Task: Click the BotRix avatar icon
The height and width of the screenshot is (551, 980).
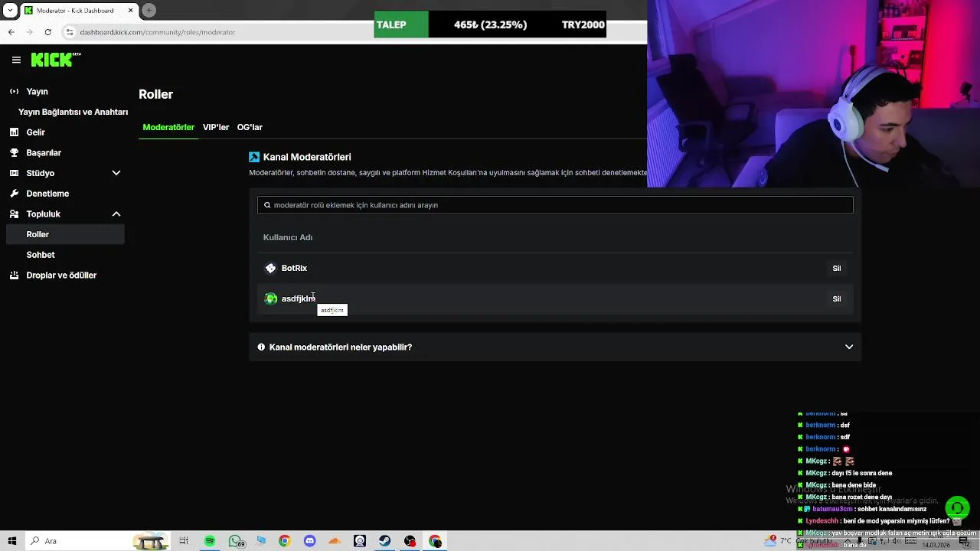Action: [270, 268]
